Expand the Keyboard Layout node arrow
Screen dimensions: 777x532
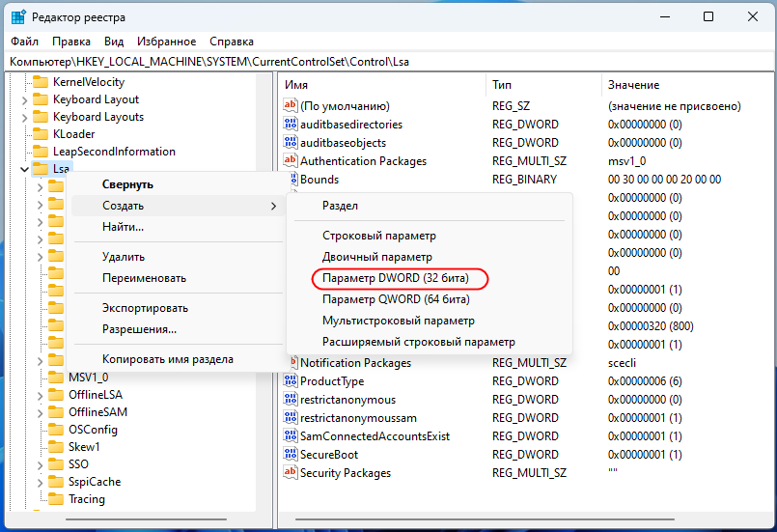(x=24, y=99)
